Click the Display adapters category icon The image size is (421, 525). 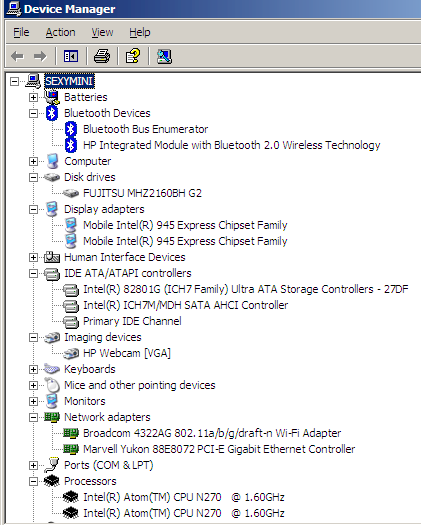click(x=52, y=209)
